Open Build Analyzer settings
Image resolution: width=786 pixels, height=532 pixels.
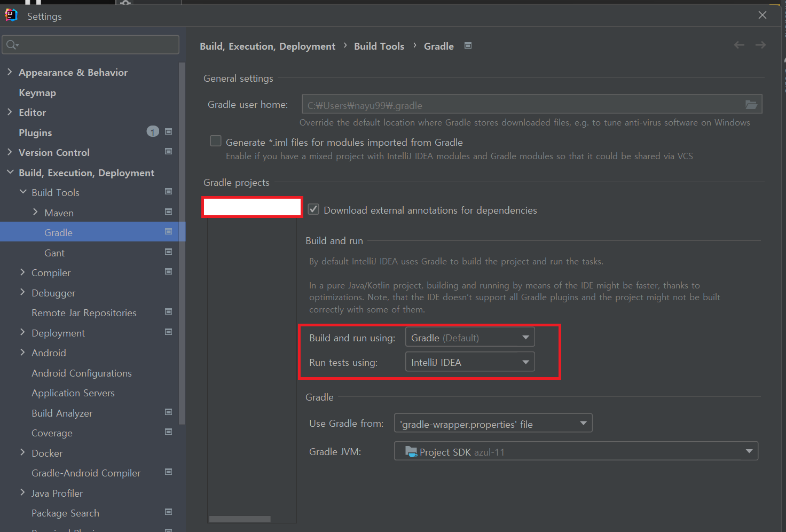click(62, 413)
